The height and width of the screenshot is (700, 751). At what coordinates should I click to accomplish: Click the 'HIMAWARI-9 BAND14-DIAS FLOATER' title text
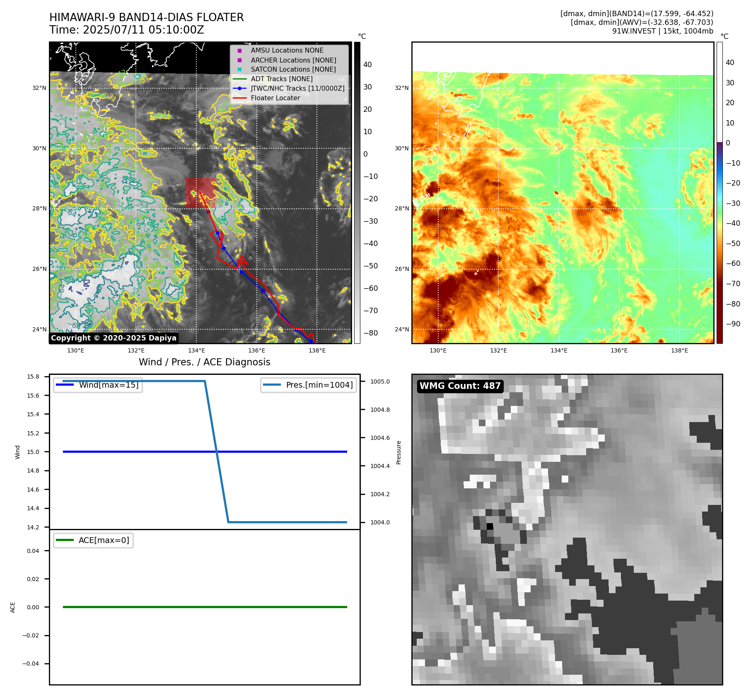pos(147,17)
